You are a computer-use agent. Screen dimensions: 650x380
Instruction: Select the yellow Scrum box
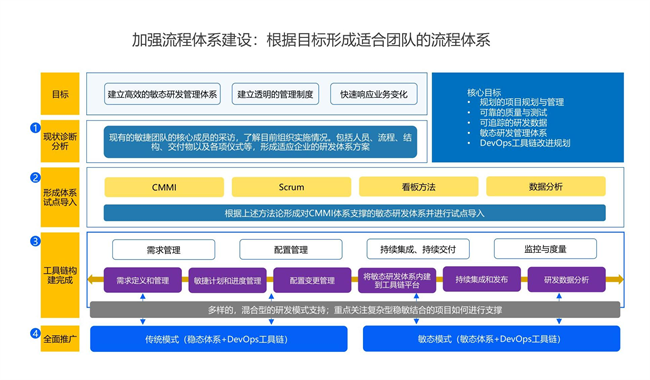pyautogui.click(x=291, y=187)
